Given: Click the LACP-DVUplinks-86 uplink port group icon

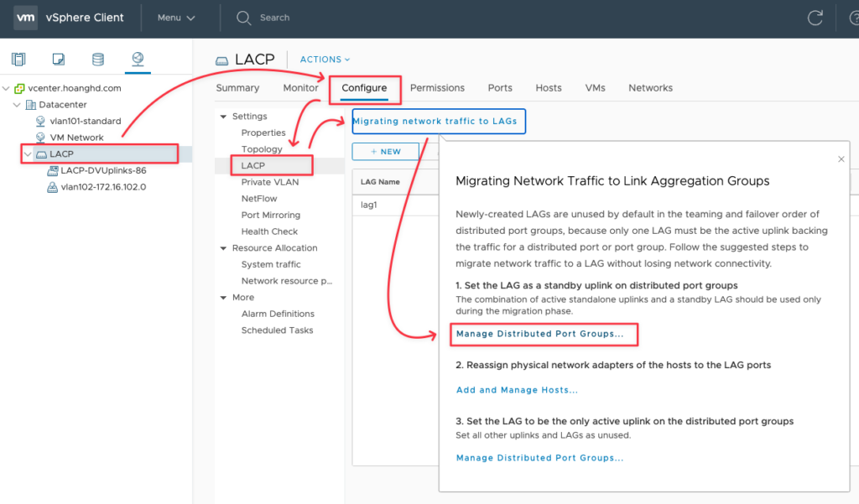Looking at the screenshot, I should pos(53,171).
